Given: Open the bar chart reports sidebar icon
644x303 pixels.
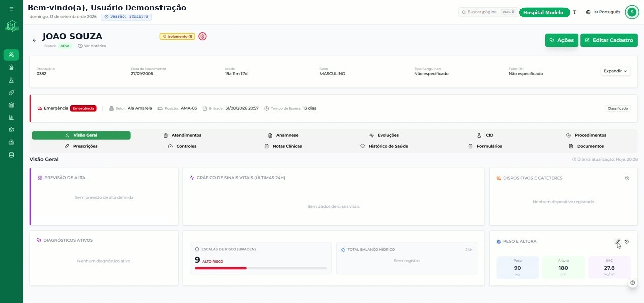Looking at the screenshot, I should (x=11, y=117).
